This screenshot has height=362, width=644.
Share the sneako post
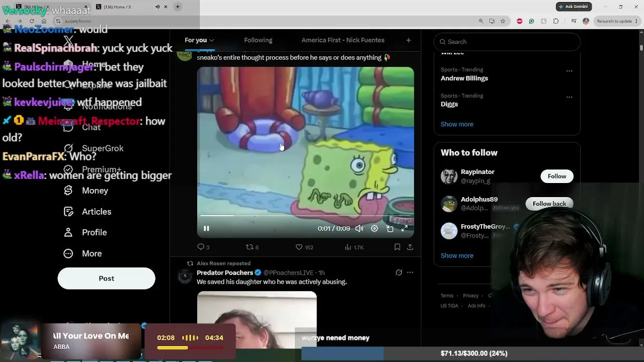tap(410, 247)
